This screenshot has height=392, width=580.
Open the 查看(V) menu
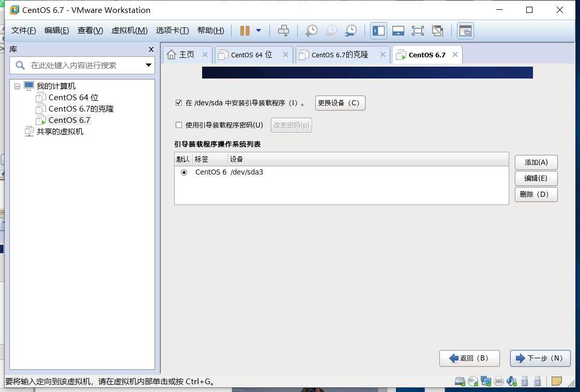pos(90,30)
